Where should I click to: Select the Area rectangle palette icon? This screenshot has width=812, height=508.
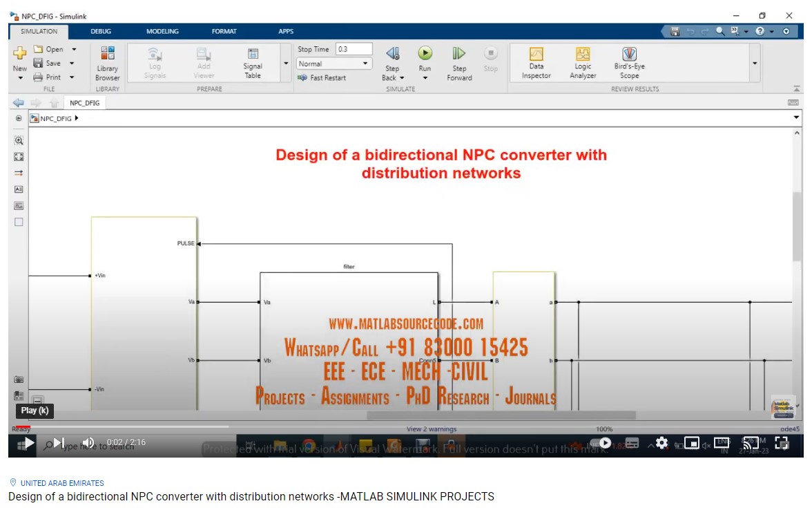(19, 222)
